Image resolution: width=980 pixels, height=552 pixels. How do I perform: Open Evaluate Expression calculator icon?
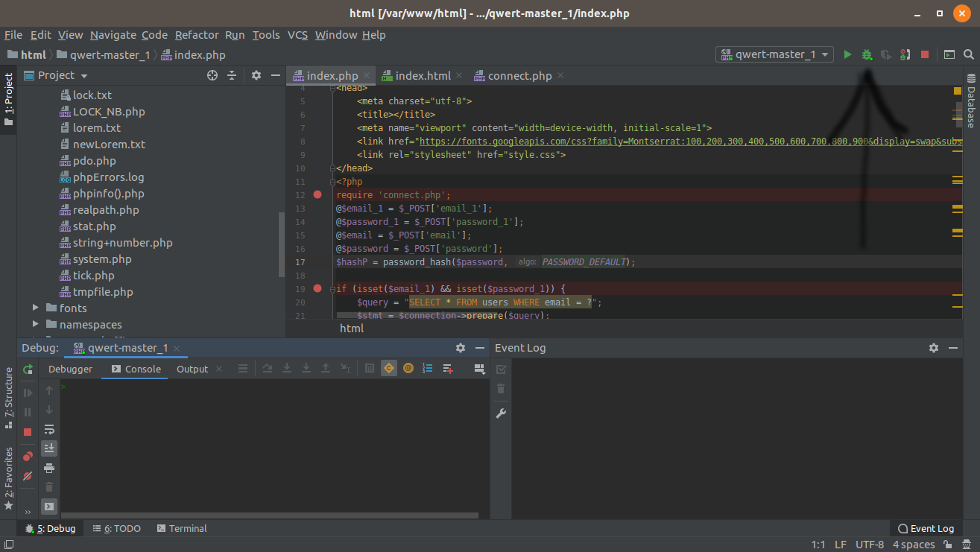click(x=370, y=369)
